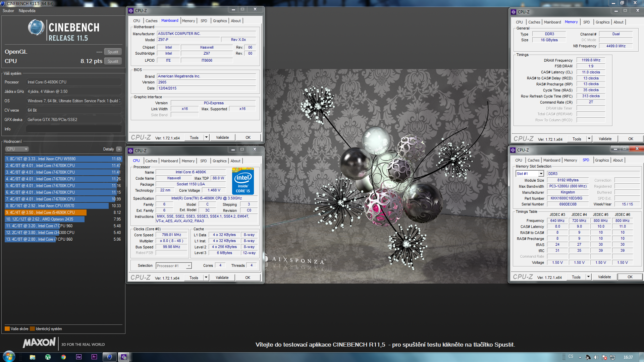The width and height of the screenshot is (644, 362).
Task: Click the Cinebench title bar icon
Action: point(3,3)
